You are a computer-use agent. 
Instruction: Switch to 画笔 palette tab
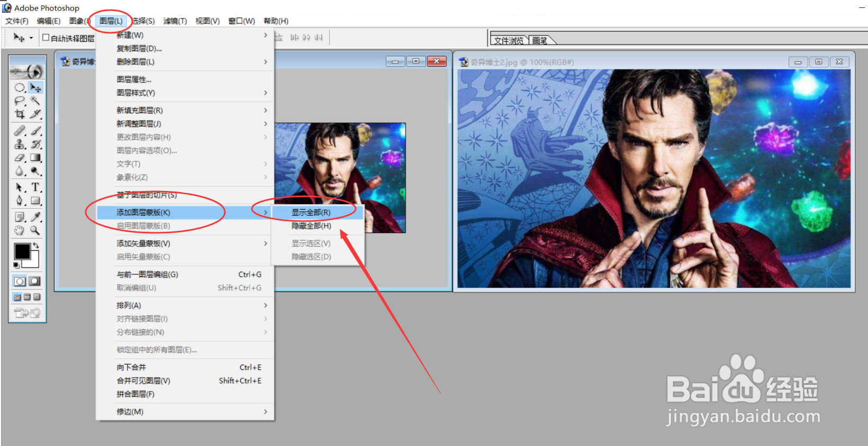pyautogui.click(x=540, y=40)
